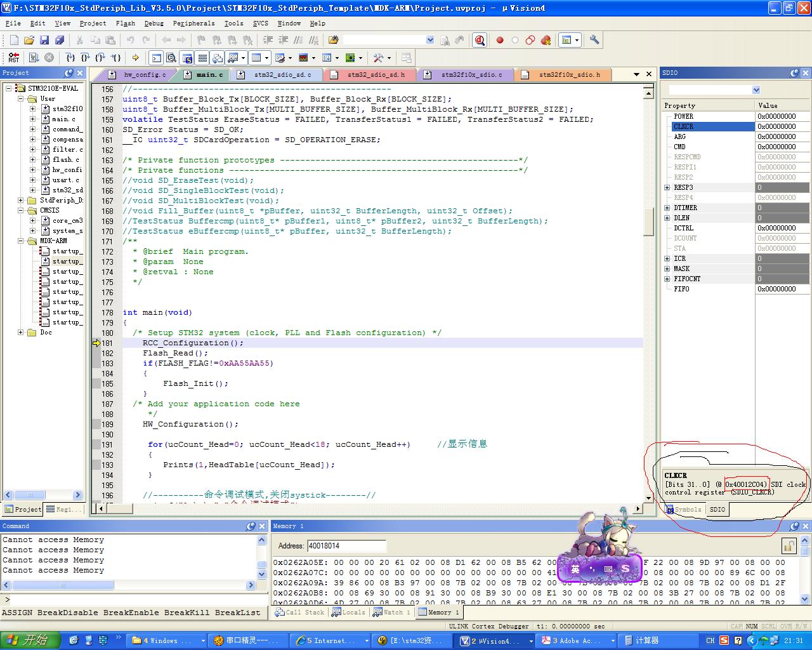Click the Step Out icon
This screenshot has width=812, height=650.
coord(100,58)
